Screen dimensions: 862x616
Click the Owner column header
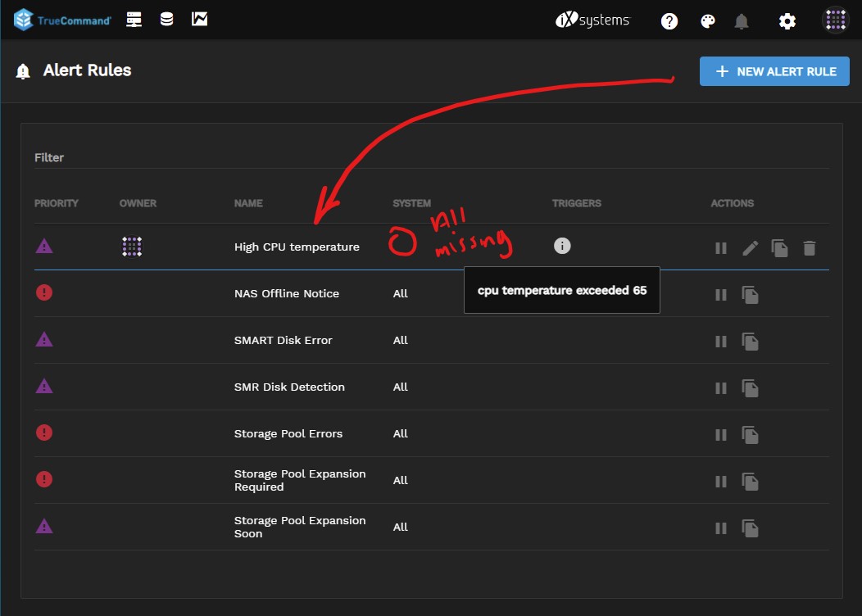point(138,203)
